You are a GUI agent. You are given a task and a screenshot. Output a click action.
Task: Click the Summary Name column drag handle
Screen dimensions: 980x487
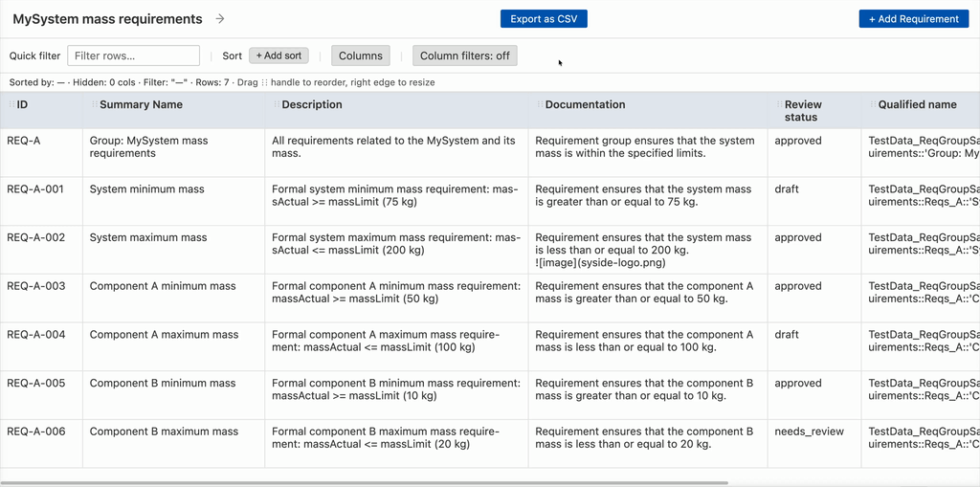pos(95,104)
